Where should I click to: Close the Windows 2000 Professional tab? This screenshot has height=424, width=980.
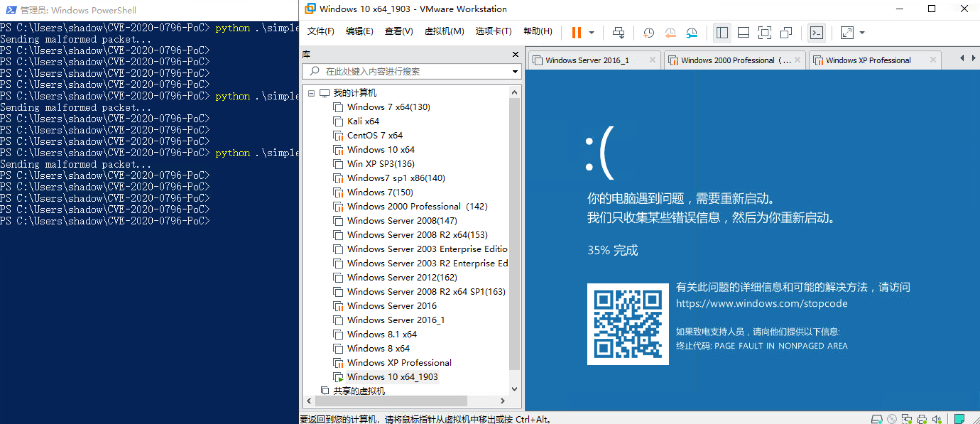(x=797, y=60)
